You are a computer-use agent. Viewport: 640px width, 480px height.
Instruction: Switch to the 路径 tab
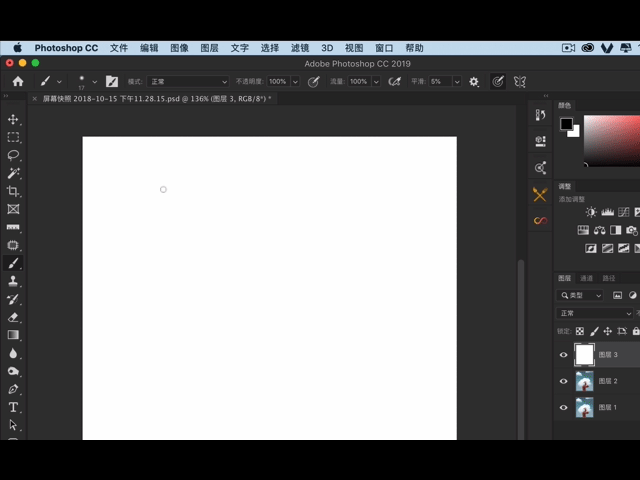[609, 278]
